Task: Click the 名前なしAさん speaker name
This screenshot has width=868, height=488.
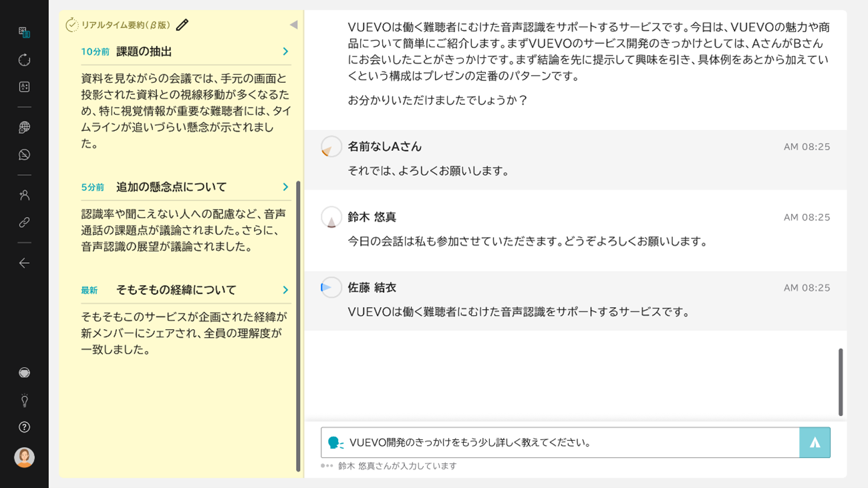Action: point(385,146)
